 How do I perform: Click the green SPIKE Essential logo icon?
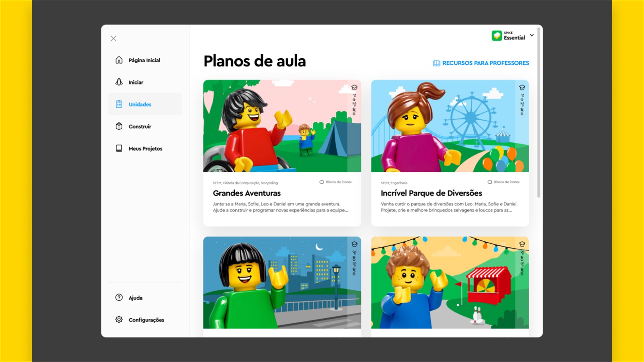(x=497, y=36)
